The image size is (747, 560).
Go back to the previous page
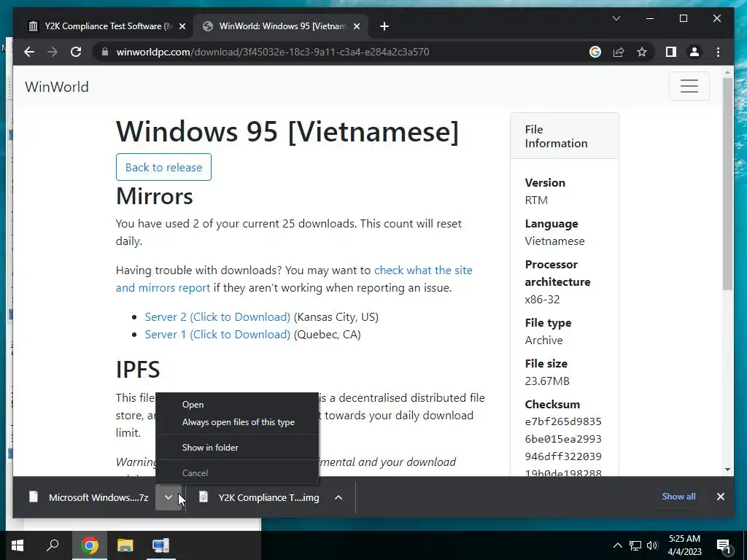pyautogui.click(x=29, y=52)
